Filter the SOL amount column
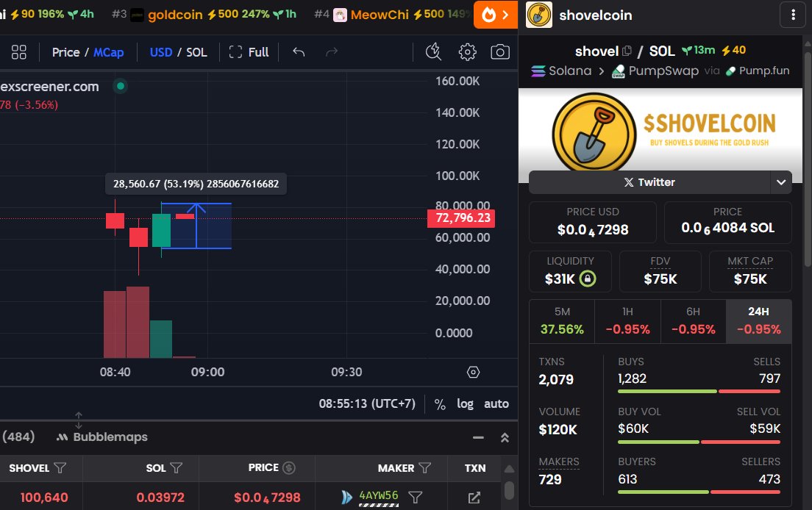Viewport: 812px width, 510px height. [x=176, y=468]
